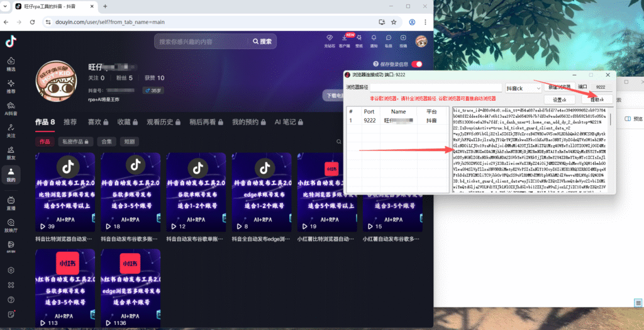This screenshot has width=644, height=330.
Task: Open the 抖音ck platform dropdown
Action: [x=523, y=88]
